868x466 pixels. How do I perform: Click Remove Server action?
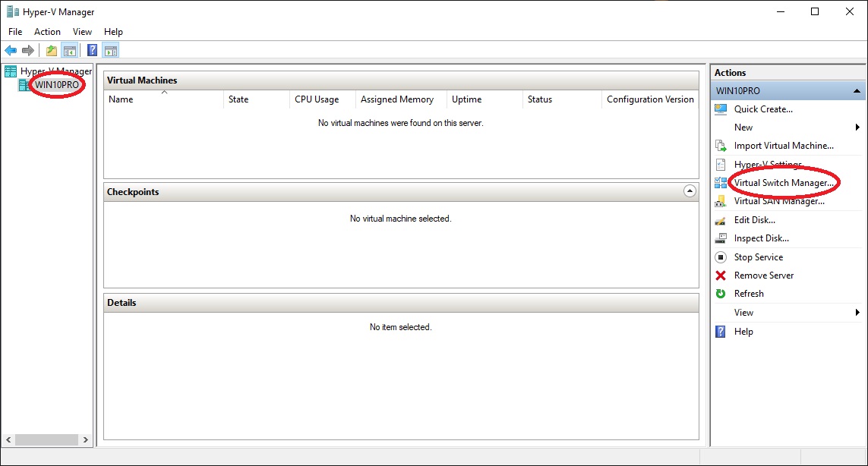(764, 276)
